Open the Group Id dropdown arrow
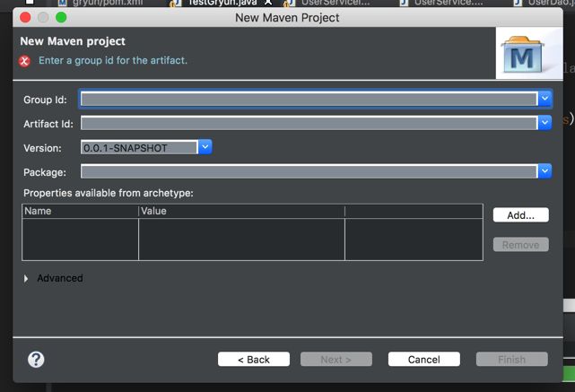Viewport: 575px width, 392px height. point(545,99)
